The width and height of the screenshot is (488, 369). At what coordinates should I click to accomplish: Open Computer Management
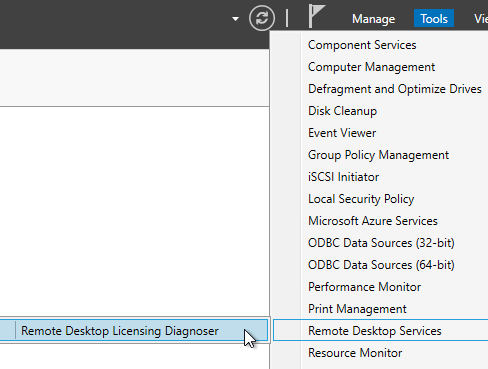[371, 67]
